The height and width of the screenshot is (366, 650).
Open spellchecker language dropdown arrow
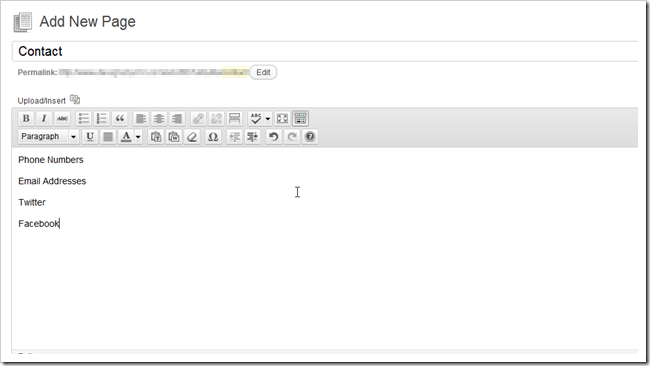coord(268,119)
